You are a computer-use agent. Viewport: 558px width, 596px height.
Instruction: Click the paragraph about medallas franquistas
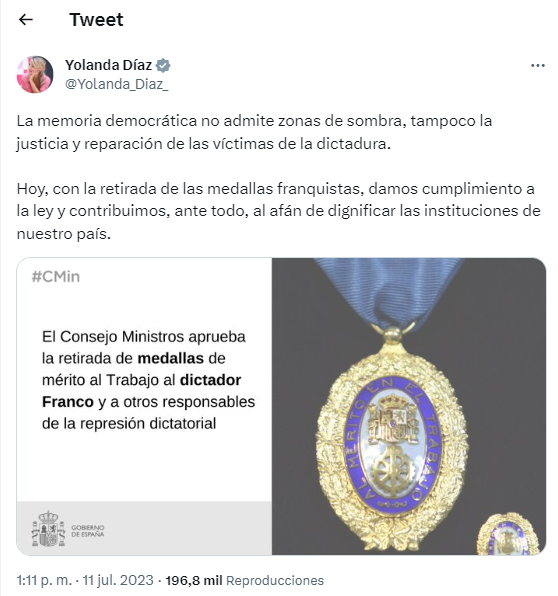pos(278,211)
